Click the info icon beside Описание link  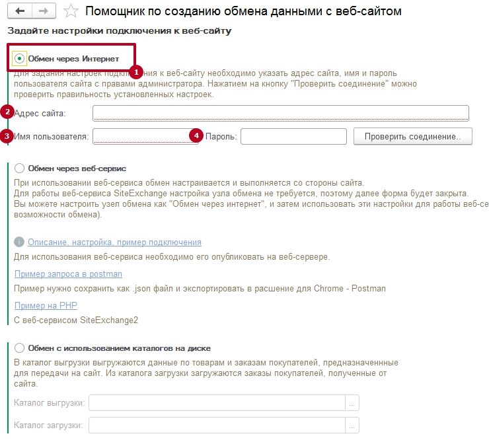pyautogui.click(x=19, y=243)
